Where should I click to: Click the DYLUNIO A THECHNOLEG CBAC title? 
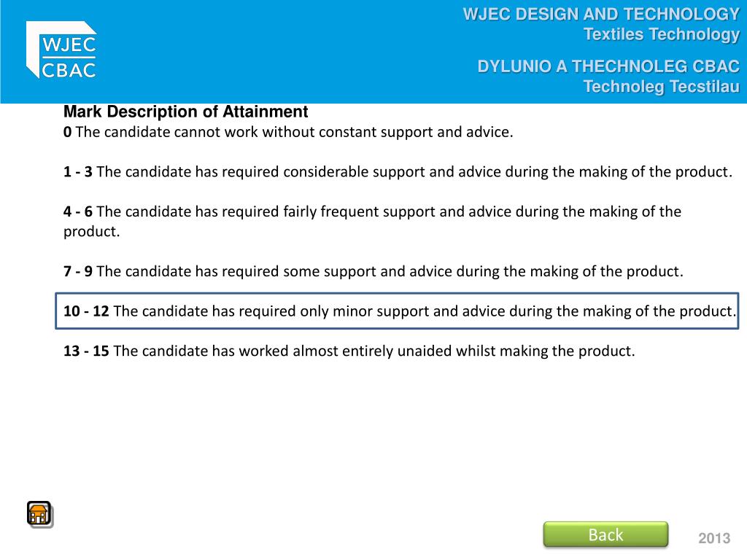[x=608, y=66]
